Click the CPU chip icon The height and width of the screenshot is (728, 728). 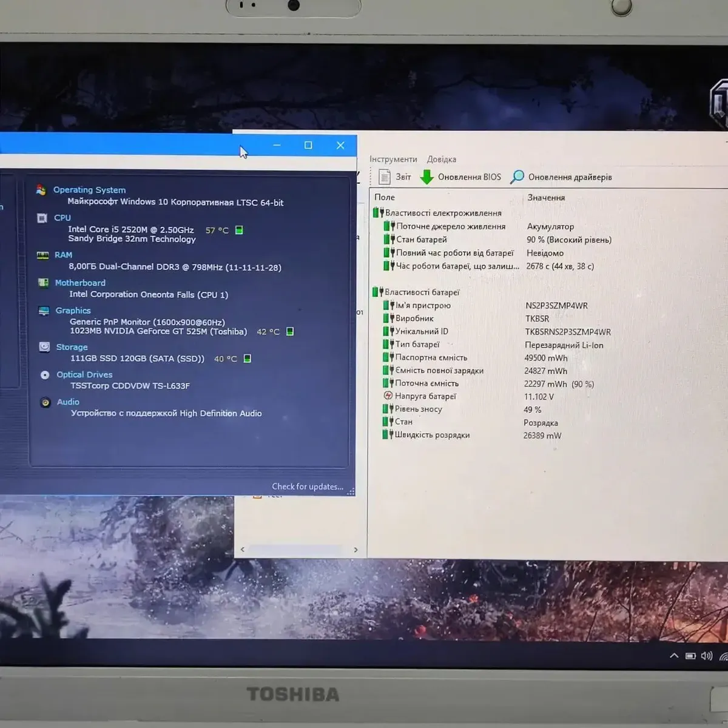click(42, 218)
